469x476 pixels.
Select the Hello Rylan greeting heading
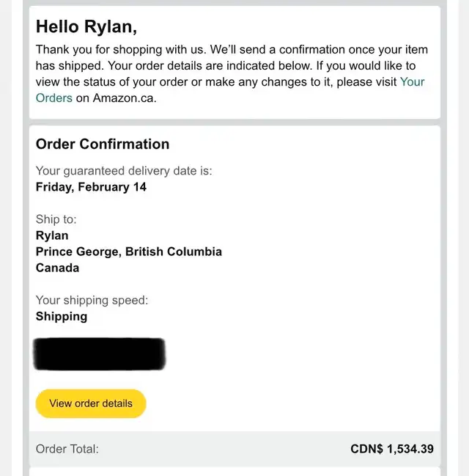(86, 26)
